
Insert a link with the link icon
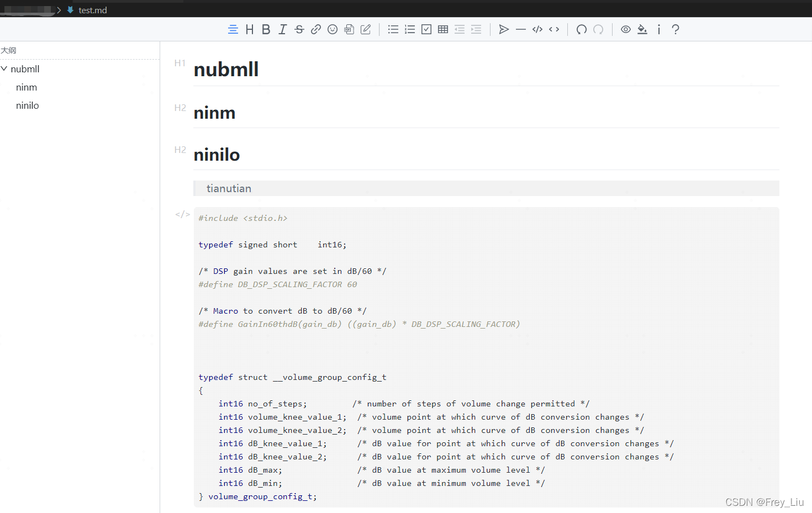315,29
